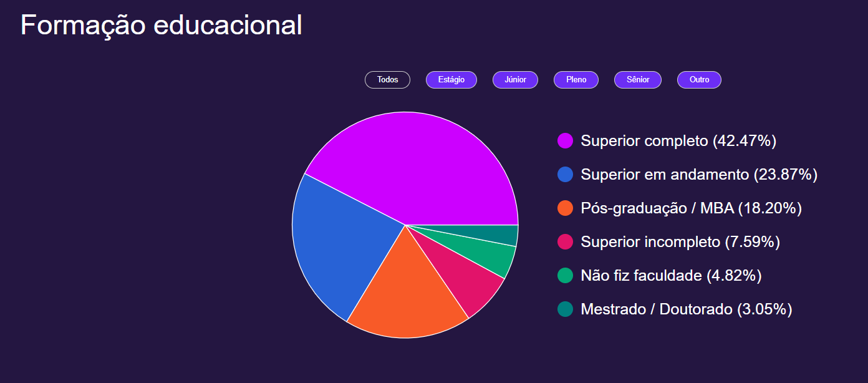Click the Formação educacional heading
Image resolution: width=868 pixels, height=383 pixels.
click(x=162, y=25)
